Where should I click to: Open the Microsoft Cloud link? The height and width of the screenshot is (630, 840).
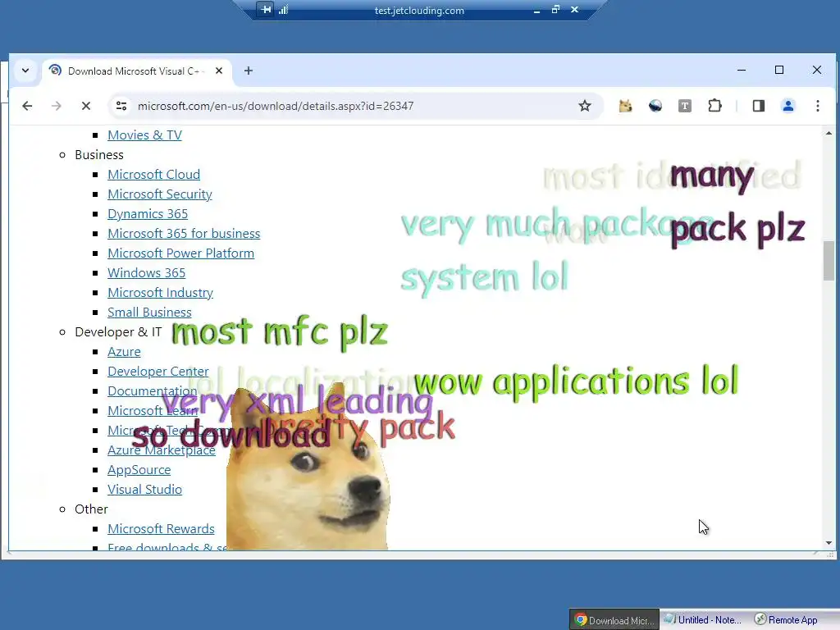pos(153,175)
